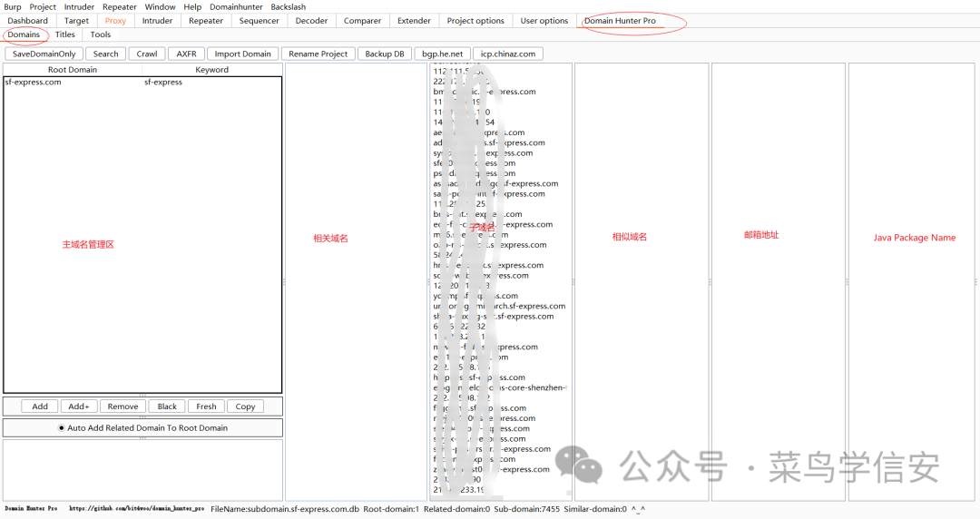Select the Titles sub-tab
980x519 pixels.
tap(65, 34)
